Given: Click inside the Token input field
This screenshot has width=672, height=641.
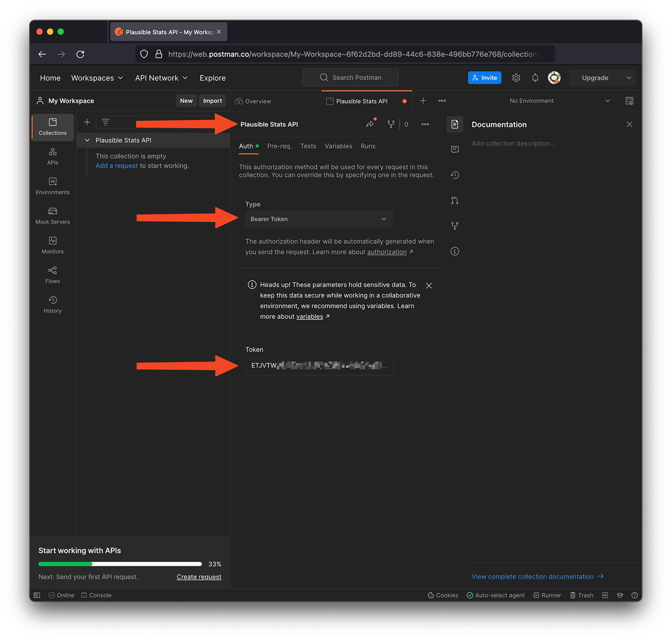Looking at the screenshot, I should click(x=319, y=366).
